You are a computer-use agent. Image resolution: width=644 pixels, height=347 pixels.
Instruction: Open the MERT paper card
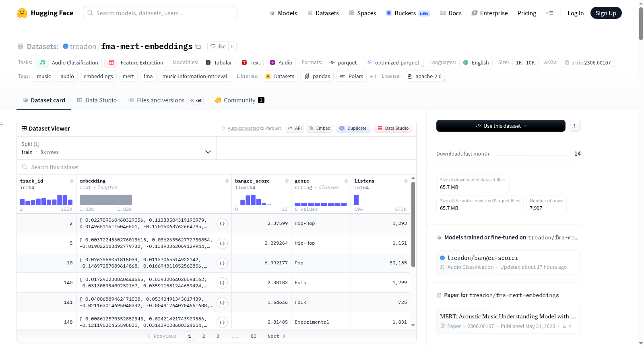pos(508,321)
